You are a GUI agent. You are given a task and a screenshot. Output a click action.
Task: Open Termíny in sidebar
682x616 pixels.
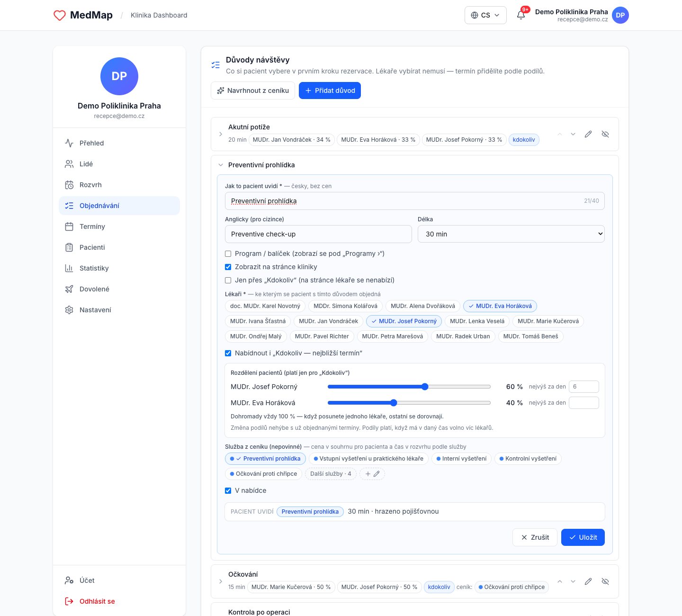119,226
